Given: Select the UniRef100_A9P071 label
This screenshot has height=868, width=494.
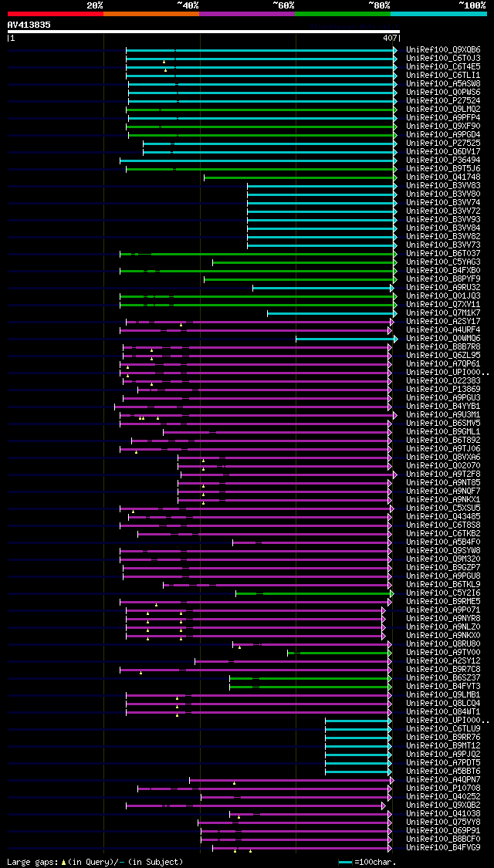Looking at the screenshot, I should (443, 610).
